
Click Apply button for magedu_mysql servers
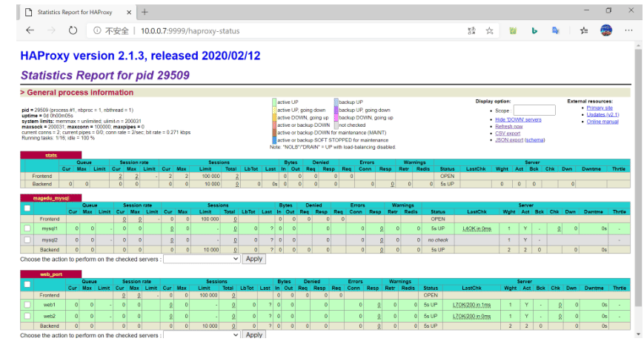point(254,259)
